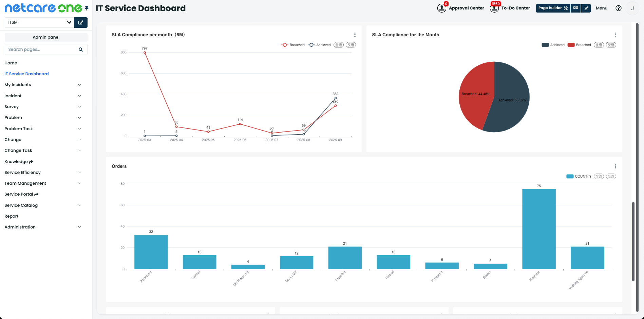This screenshot has height=319, width=644.
Task: Toggle COUNT(*) series in Orders legend
Action: [x=579, y=176]
